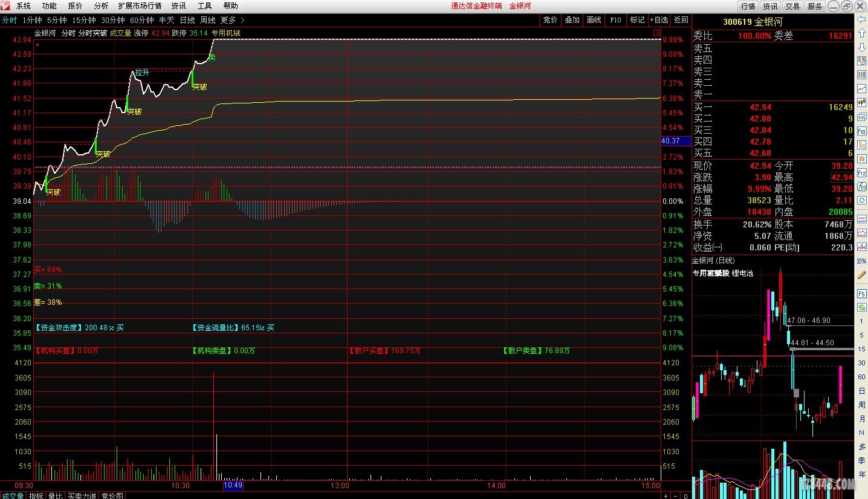Click the +自选 add to watchlist button
This screenshot has width=868, height=499.
pos(659,20)
